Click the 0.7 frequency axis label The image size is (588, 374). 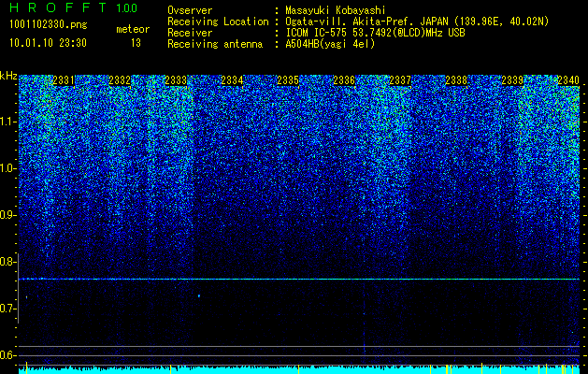pos(7,309)
